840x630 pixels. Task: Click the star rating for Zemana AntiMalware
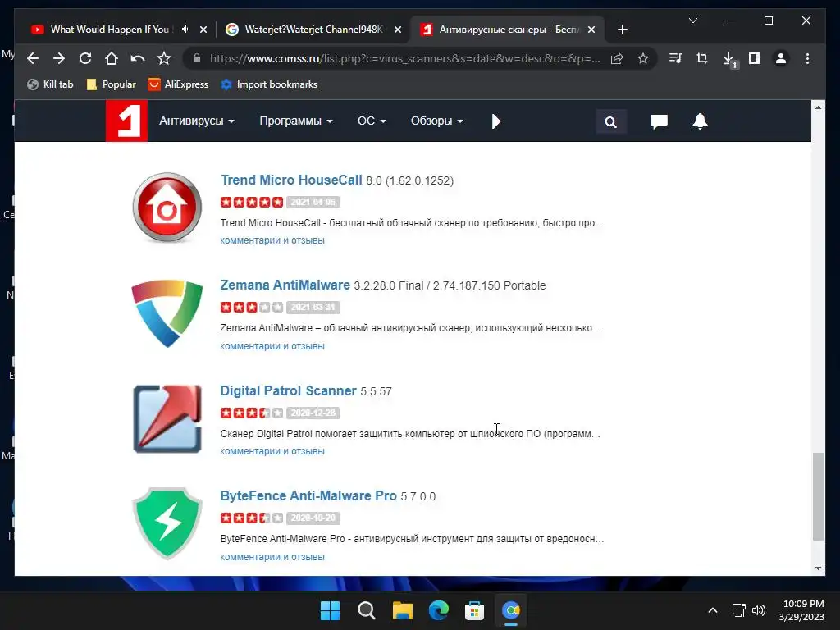[252, 307]
